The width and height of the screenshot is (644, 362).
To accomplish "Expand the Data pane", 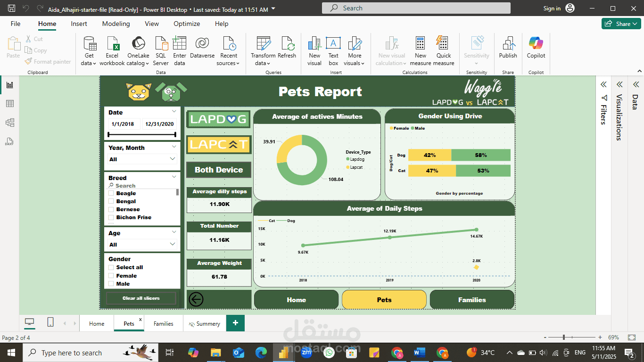I will click(x=636, y=85).
